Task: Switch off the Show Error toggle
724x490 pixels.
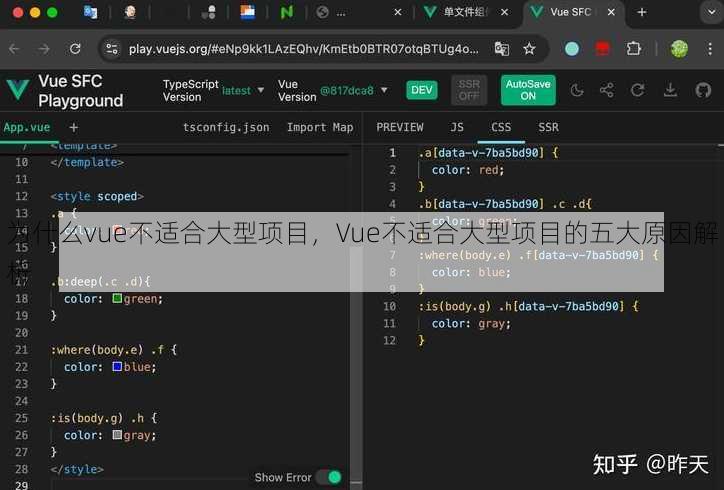Action: (329, 477)
